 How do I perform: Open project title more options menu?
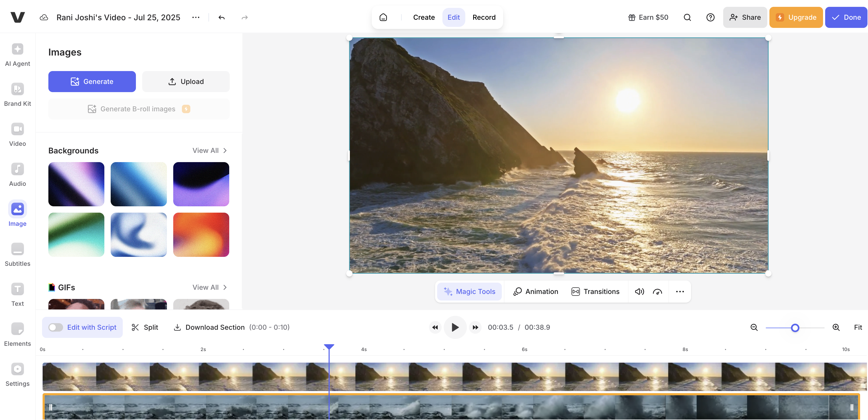(196, 17)
